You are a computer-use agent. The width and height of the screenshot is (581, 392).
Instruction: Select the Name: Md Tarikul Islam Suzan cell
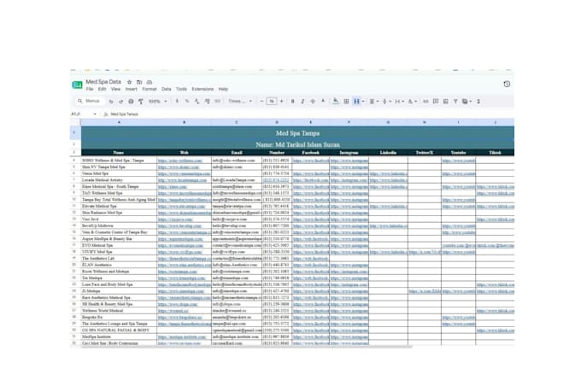[297, 144]
